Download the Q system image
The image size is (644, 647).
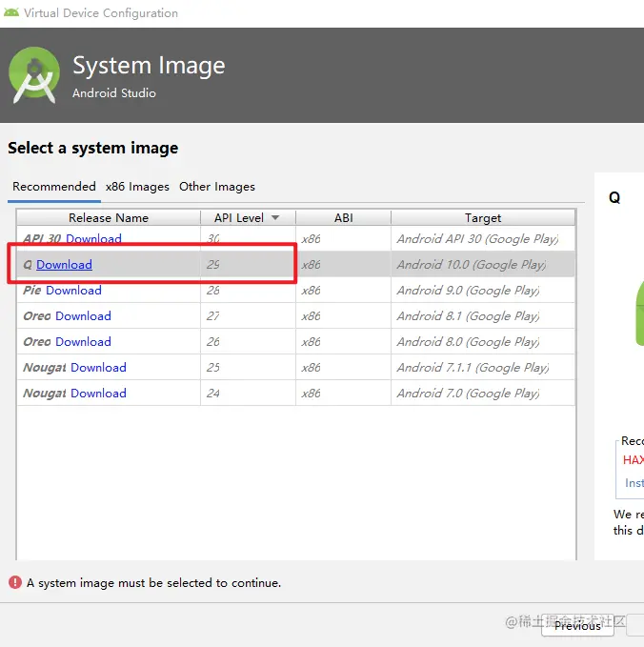[64, 265]
